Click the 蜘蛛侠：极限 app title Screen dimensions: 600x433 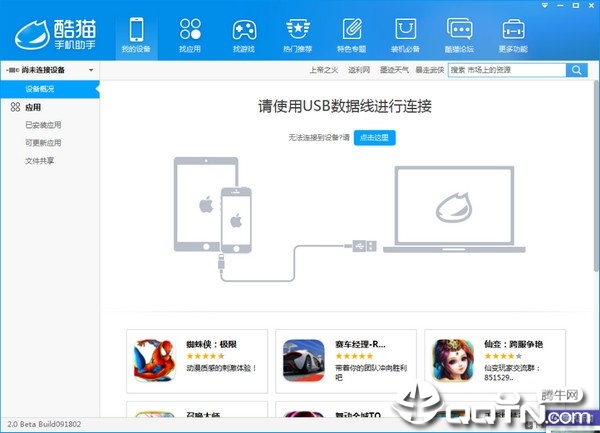point(212,344)
